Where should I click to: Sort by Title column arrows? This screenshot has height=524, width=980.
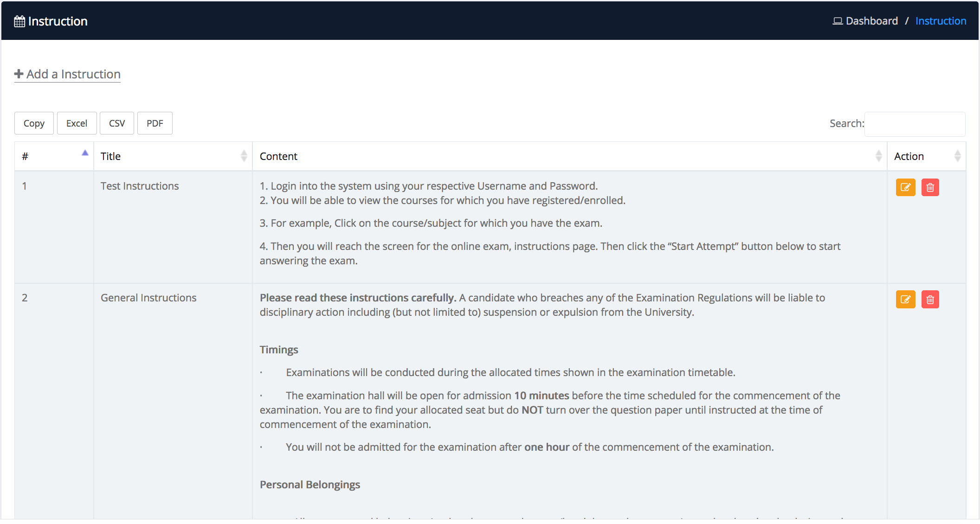pyautogui.click(x=244, y=156)
